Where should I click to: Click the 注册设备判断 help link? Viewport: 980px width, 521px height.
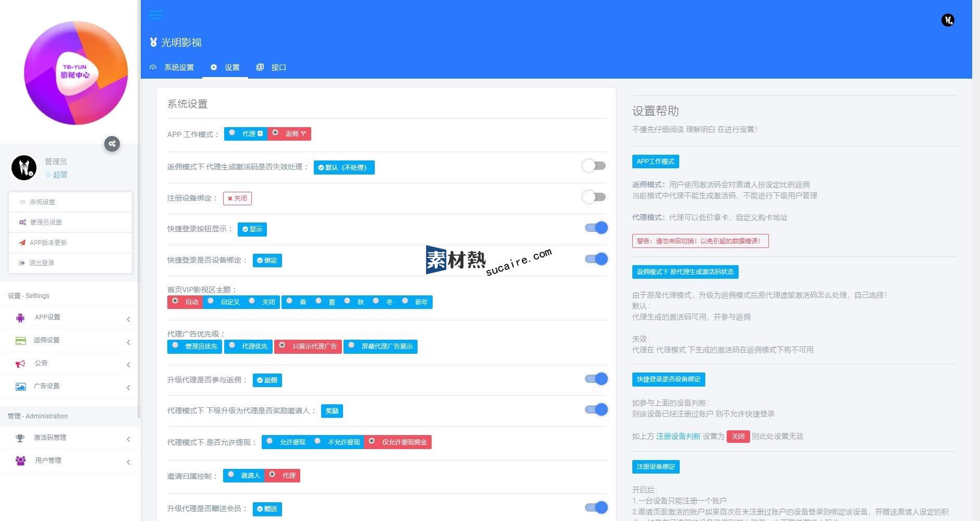(678, 436)
